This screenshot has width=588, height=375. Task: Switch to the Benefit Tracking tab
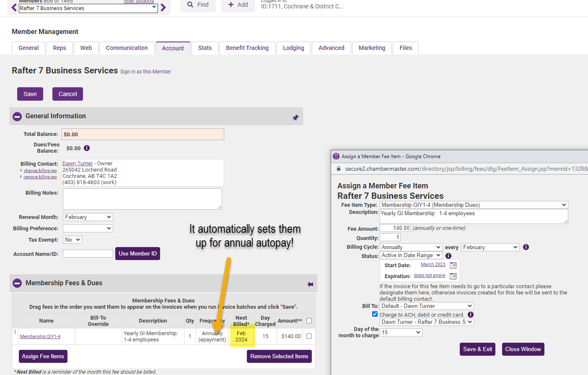(x=247, y=48)
